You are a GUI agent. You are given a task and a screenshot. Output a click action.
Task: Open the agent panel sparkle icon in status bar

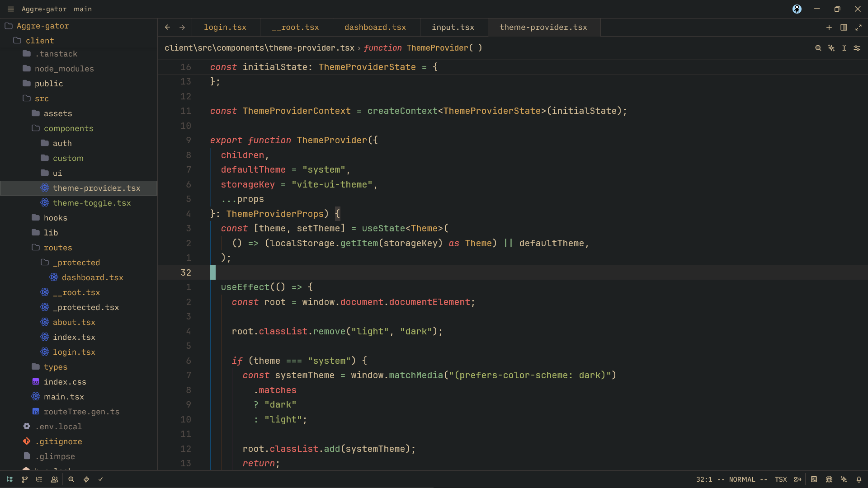(x=844, y=479)
